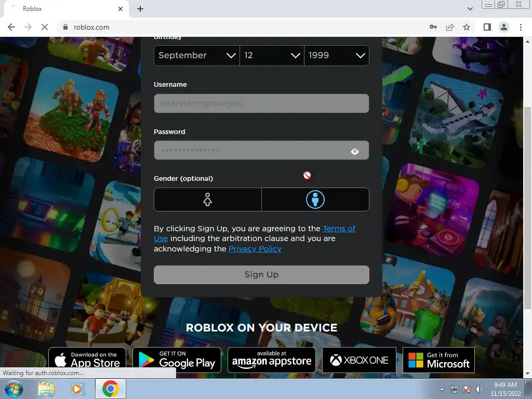Click the page vertical scrollbar thumb
This screenshot has width=532, height=399.
coord(528,208)
